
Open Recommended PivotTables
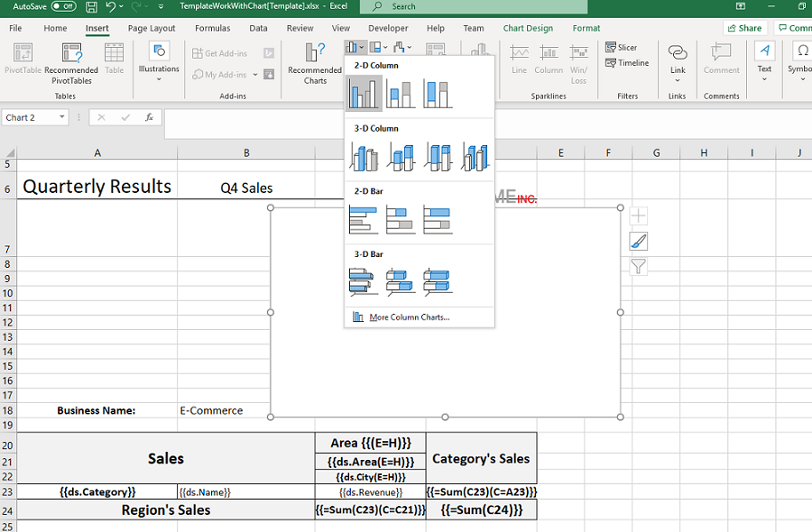click(x=71, y=64)
